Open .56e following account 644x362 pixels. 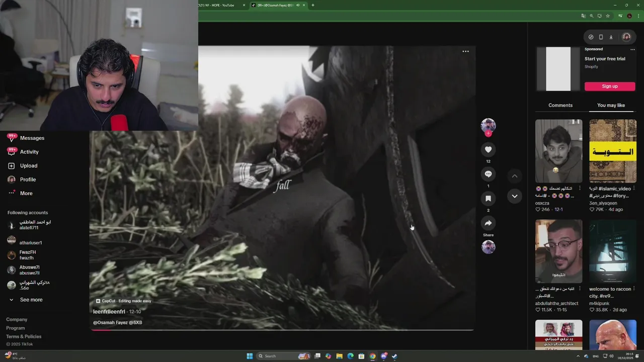pos(28,285)
